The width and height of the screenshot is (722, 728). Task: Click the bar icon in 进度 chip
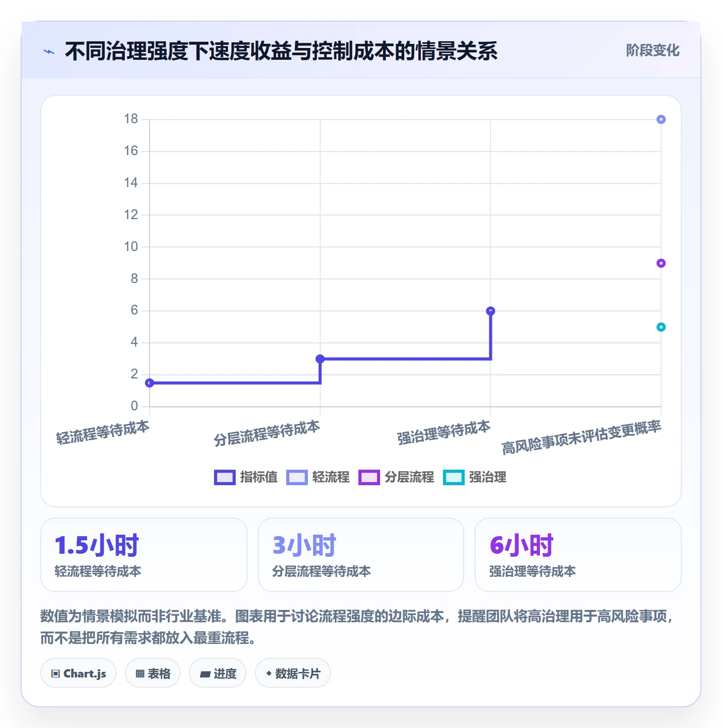205,674
